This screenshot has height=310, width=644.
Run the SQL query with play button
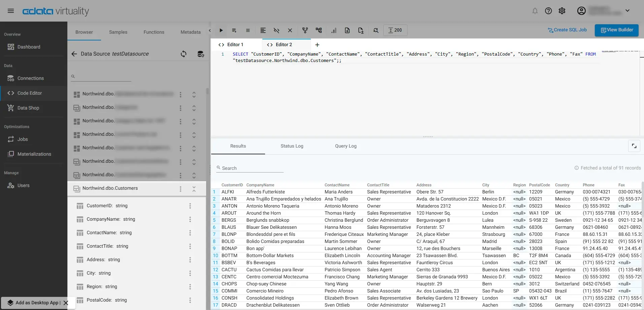pos(221,30)
